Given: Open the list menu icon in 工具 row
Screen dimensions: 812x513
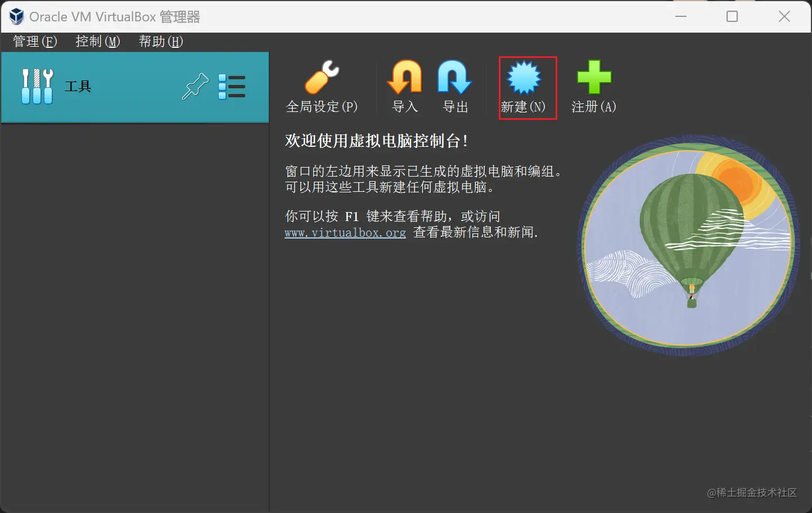Looking at the screenshot, I should click(232, 87).
